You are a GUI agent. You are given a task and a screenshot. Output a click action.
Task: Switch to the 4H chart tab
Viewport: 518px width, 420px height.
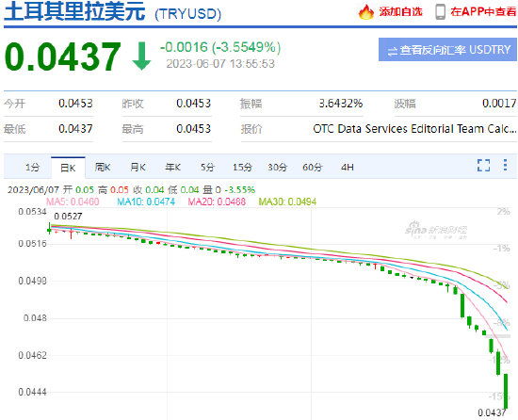(x=348, y=168)
